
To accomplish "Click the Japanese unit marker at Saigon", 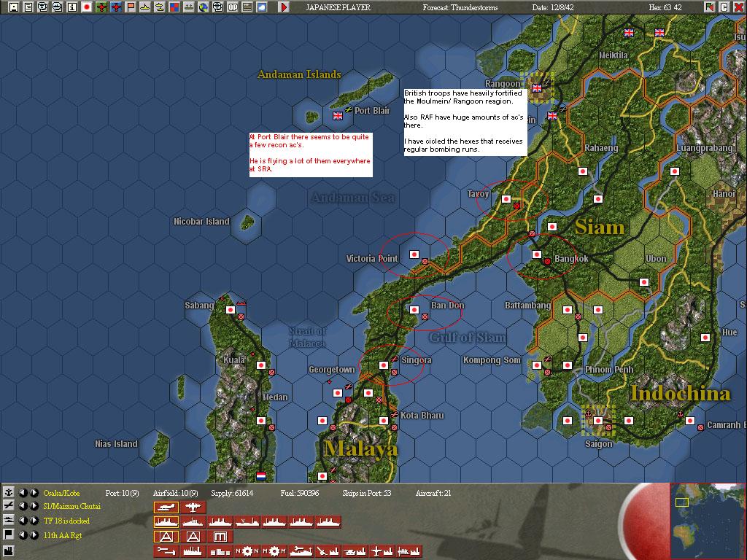I will (x=598, y=421).
